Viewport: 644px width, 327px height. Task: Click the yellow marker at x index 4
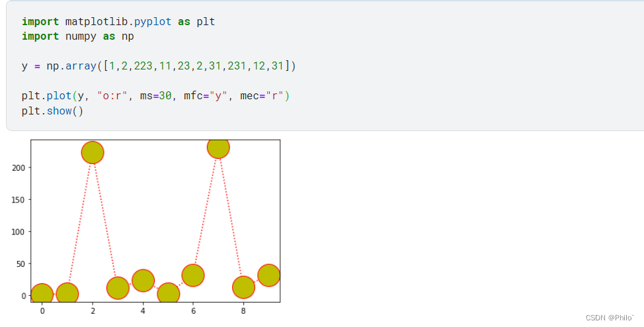tap(143, 281)
